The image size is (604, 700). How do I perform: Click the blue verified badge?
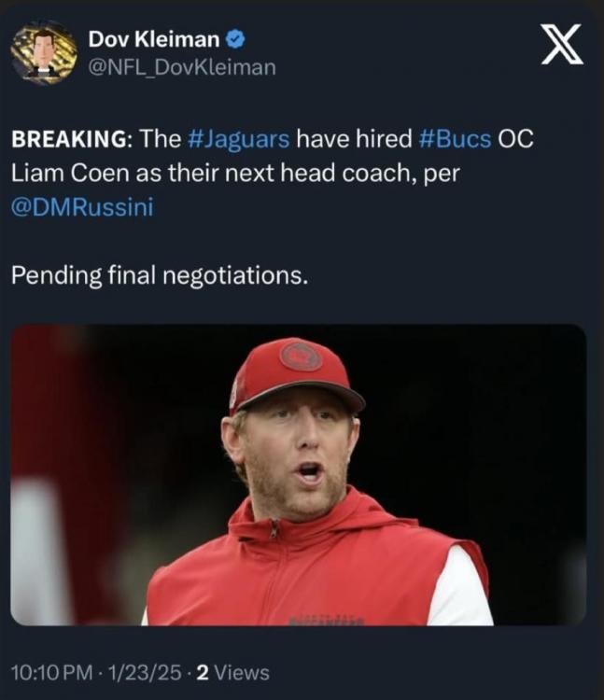[238, 39]
